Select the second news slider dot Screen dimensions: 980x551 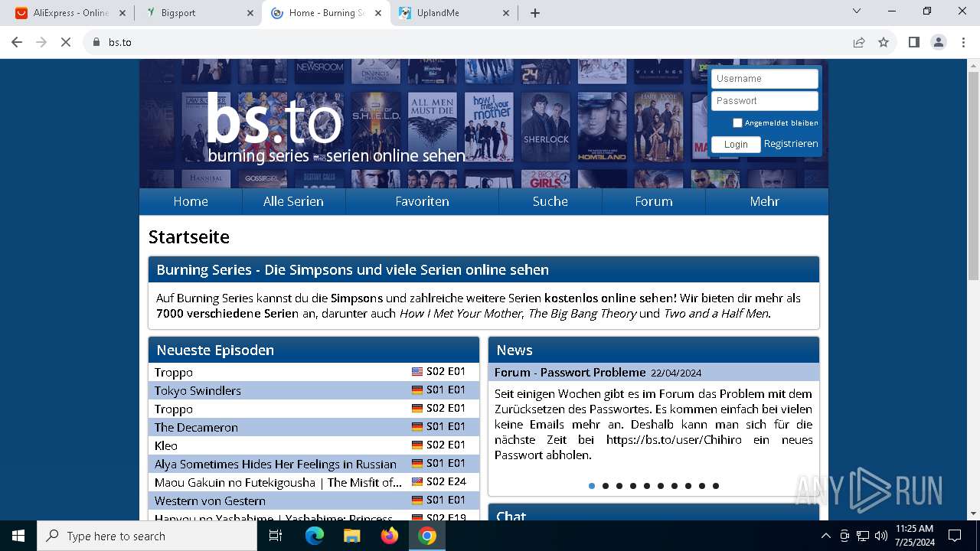pyautogui.click(x=606, y=486)
